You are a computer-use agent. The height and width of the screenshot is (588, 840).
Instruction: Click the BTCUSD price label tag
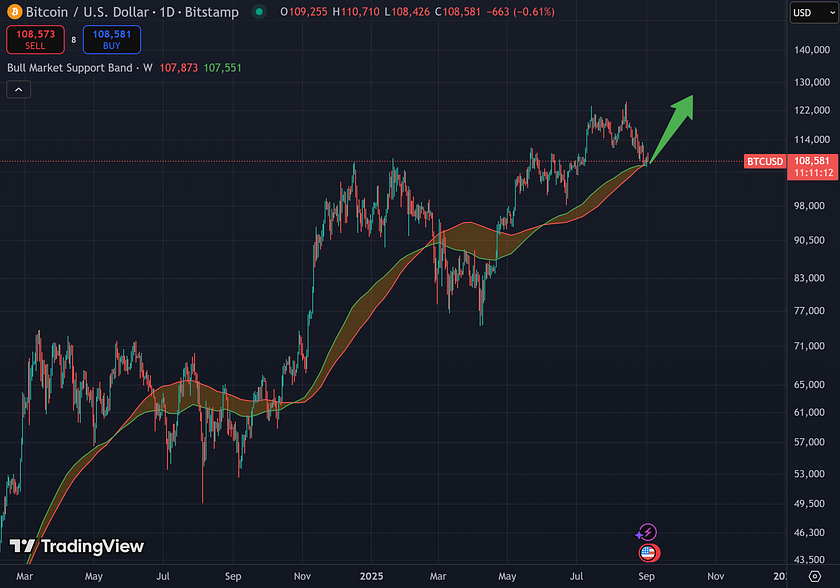765,161
